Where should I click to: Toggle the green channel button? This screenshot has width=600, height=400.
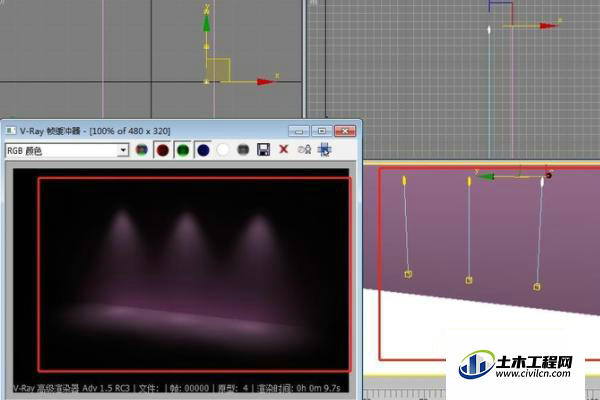pyautogui.click(x=183, y=150)
